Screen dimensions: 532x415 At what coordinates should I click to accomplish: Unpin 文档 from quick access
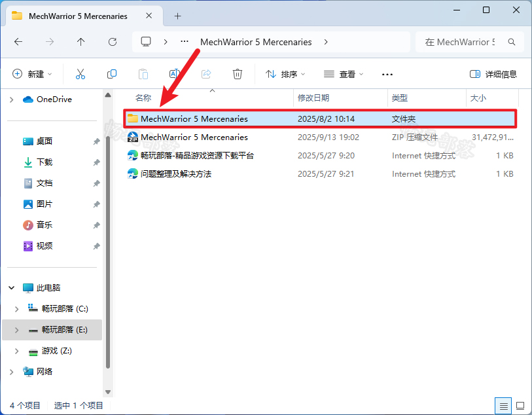97,183
